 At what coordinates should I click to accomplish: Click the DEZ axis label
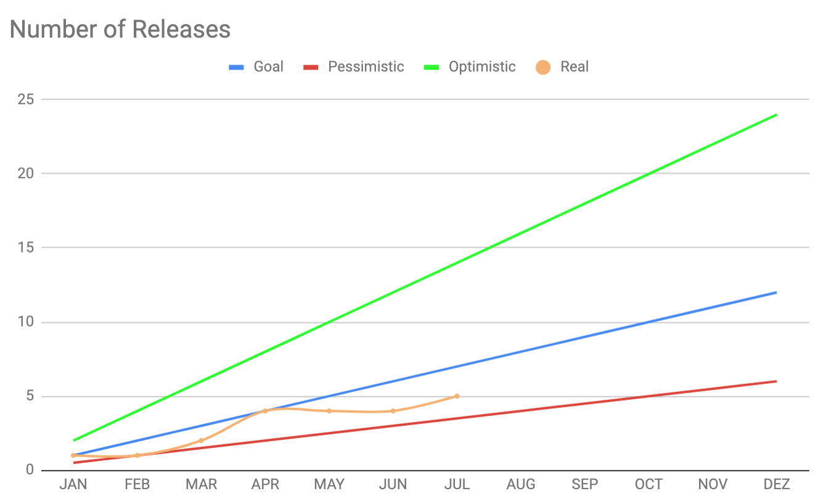[x=777, y=484]
